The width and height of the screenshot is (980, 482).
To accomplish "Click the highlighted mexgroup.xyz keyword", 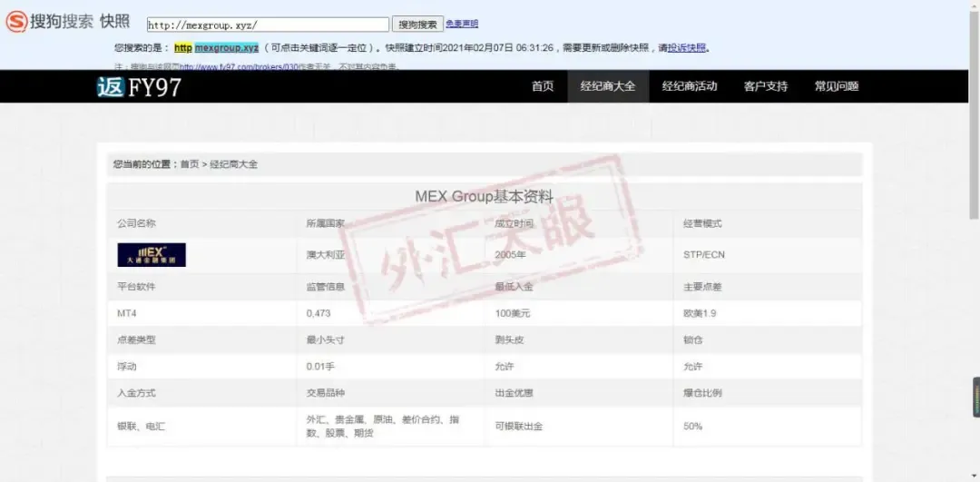I will [x=226, y=47].
